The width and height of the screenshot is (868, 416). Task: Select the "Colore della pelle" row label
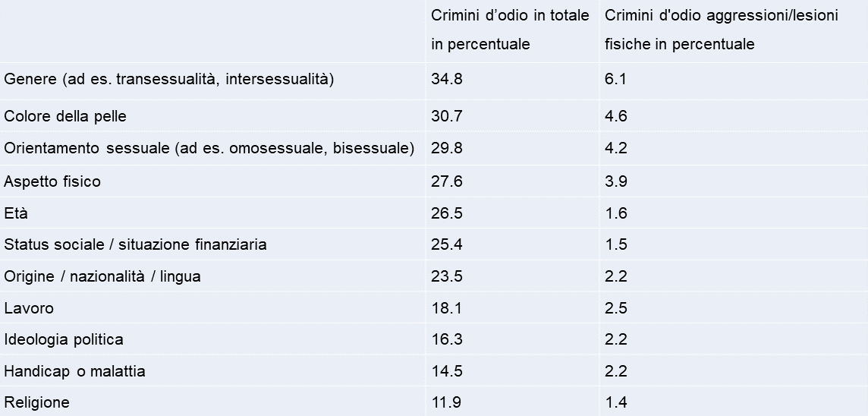point(65,117)
